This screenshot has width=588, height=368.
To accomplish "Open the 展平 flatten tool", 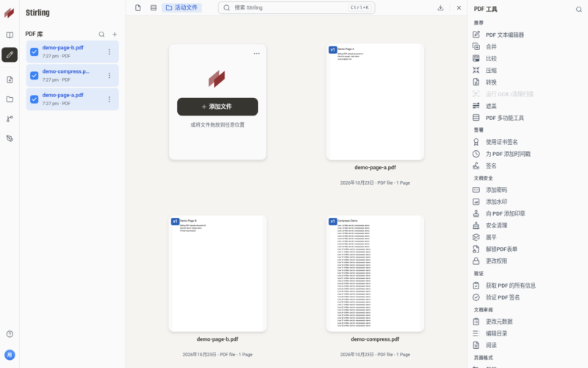I will pos(491,237).
